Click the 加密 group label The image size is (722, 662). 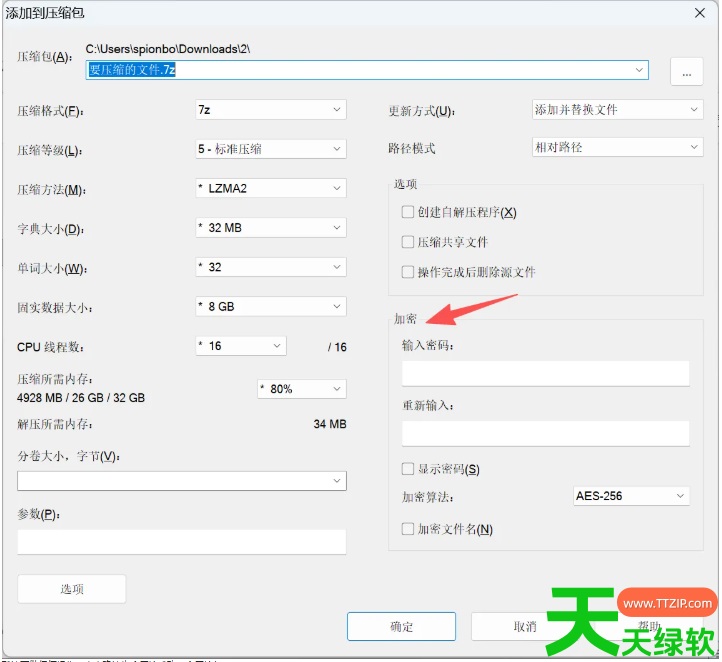[x=406, y=319]
